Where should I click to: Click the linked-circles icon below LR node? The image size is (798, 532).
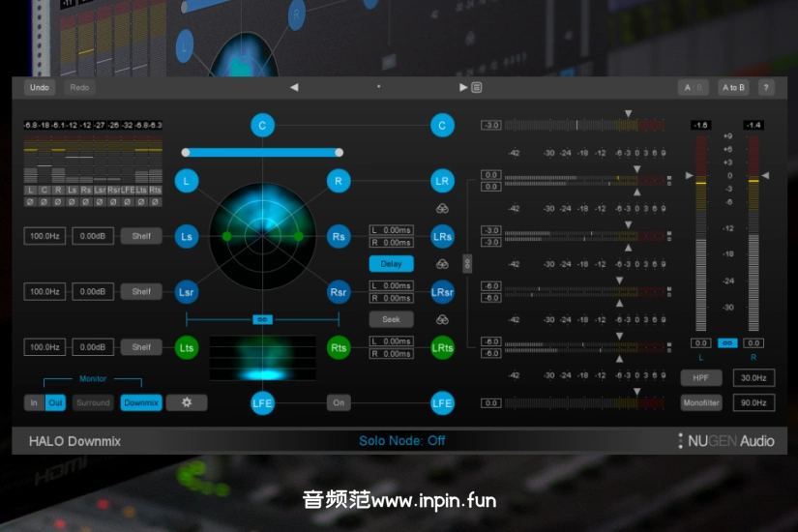(442, 208)
